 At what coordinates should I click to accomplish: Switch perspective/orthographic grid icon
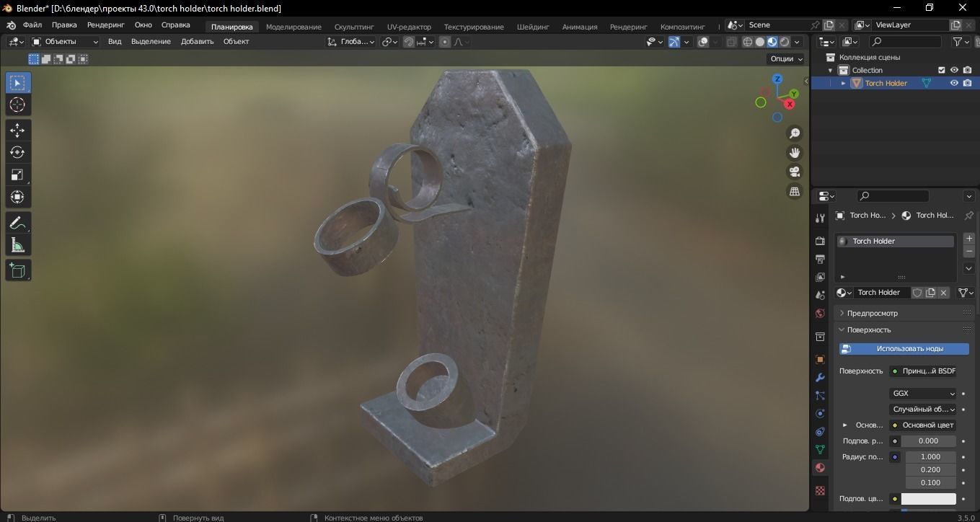click(x=794, y=191)
